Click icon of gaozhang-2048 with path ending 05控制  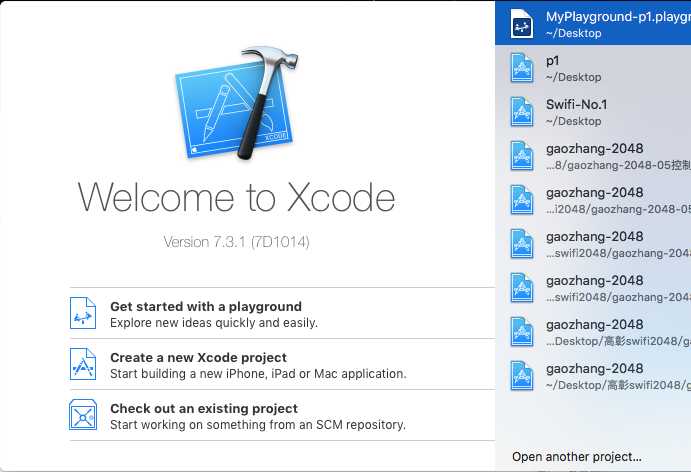tap(522, 156)
